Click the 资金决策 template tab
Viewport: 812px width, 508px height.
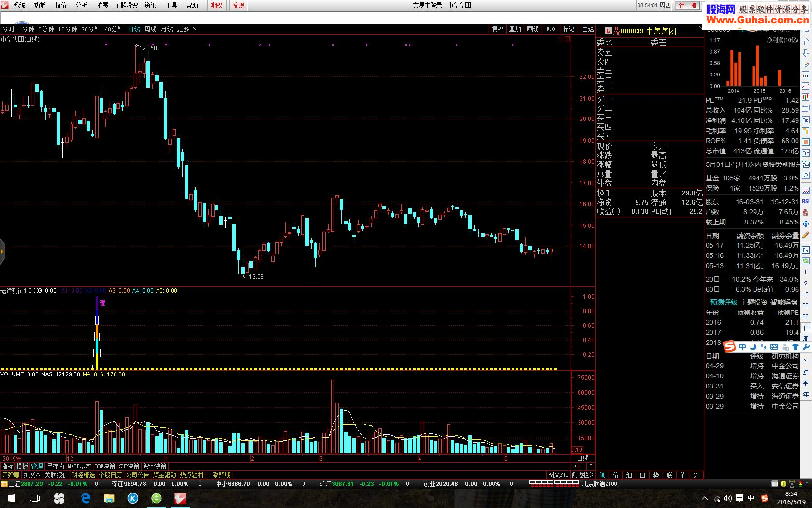[x=155, y=466]
